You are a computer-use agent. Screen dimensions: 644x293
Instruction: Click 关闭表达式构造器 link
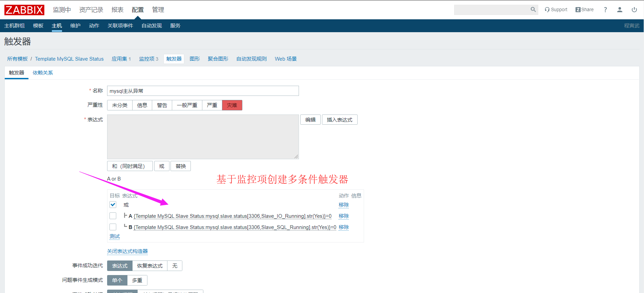[127, 251]
